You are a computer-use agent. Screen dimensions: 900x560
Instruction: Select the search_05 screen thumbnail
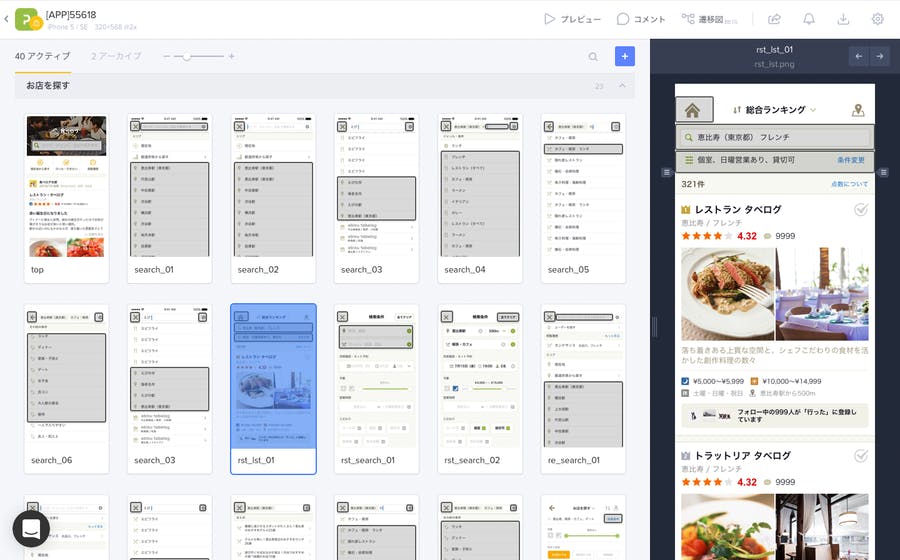pos(583,198)
